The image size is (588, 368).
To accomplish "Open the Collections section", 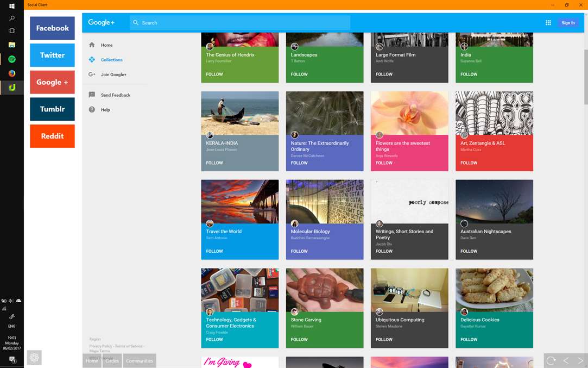I will (x=112, y=60).
